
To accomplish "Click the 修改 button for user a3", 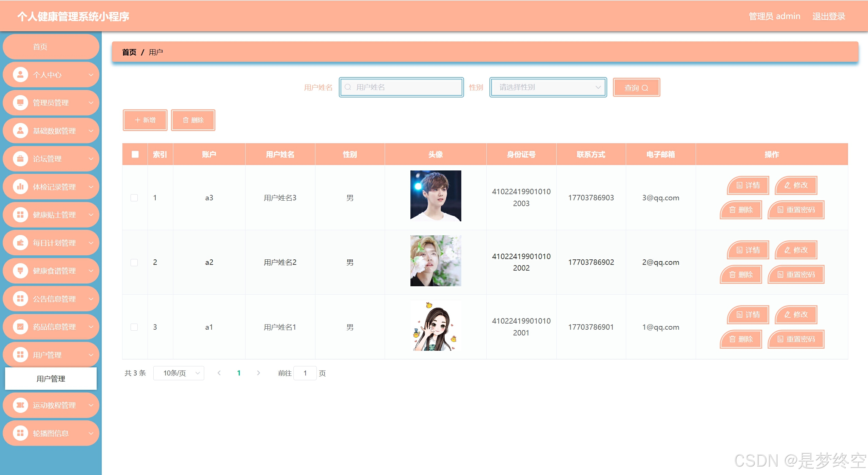I will click(x=796, y=185).
